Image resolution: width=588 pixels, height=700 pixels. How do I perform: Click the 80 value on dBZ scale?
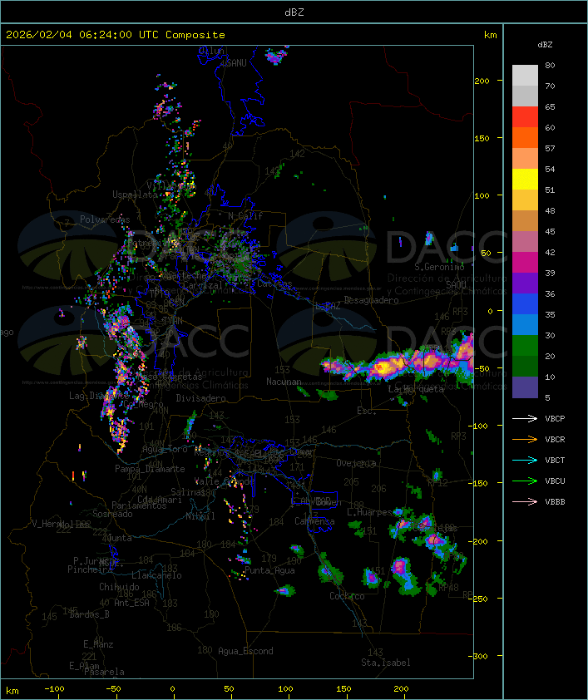pyautogui.click(x=550, y=65)
